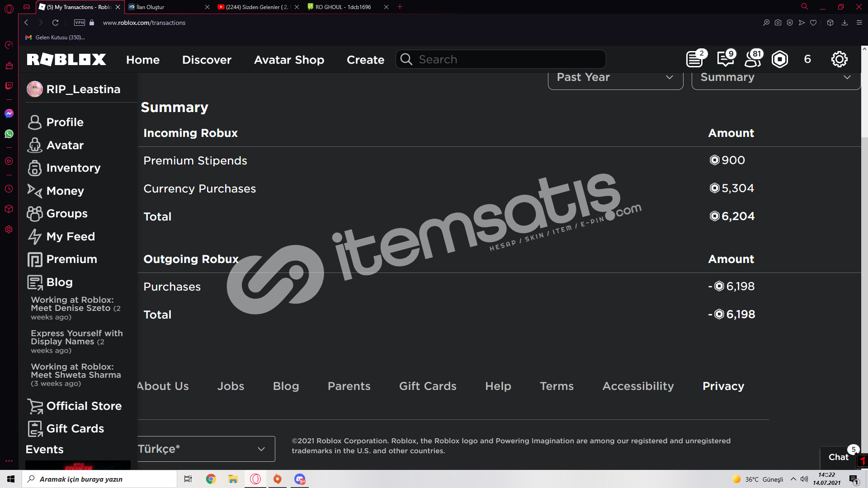
Task: Click the browser back arrow
Action: tap(26, 23)
